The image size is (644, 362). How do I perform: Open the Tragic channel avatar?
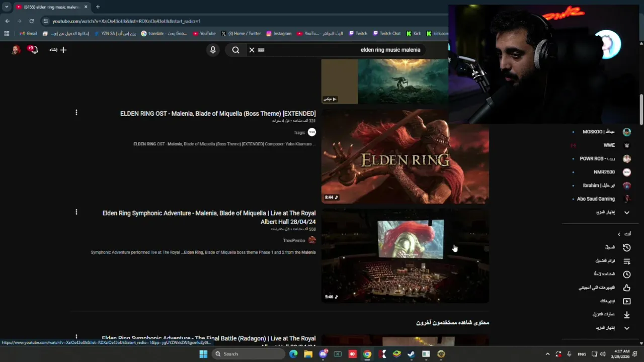[x=312, y=132]
